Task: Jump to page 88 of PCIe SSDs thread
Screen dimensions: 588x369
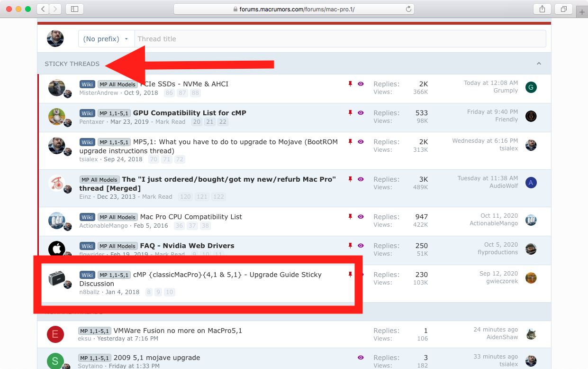Action: [195, 93]
